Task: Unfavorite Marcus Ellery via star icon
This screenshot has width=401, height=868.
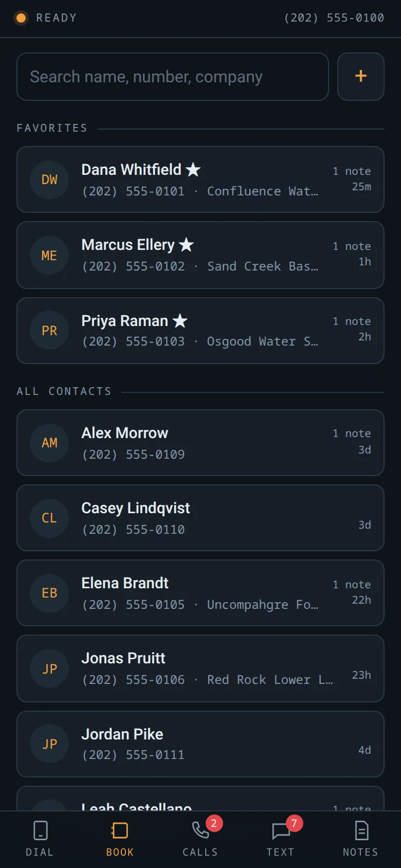Action: tap(186, 245)
